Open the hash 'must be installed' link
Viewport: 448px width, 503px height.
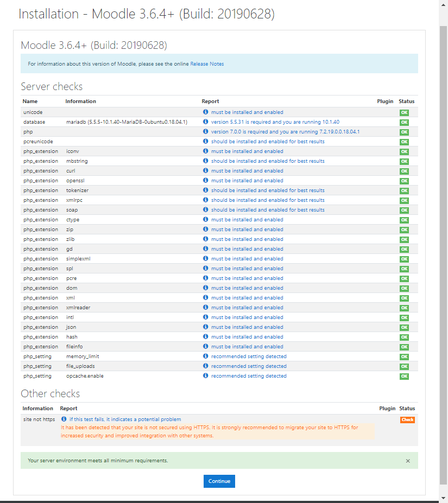point(247,337)
